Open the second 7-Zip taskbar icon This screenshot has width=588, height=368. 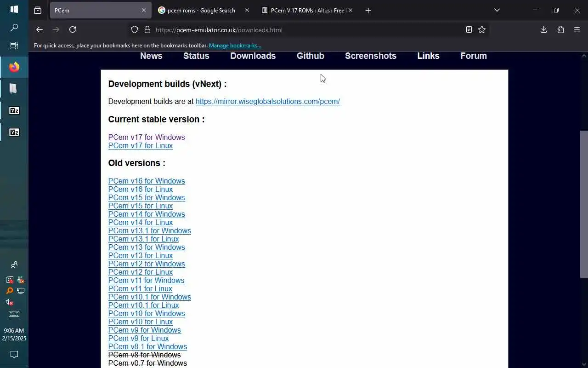pyautogui.click(x=14, y=132)
